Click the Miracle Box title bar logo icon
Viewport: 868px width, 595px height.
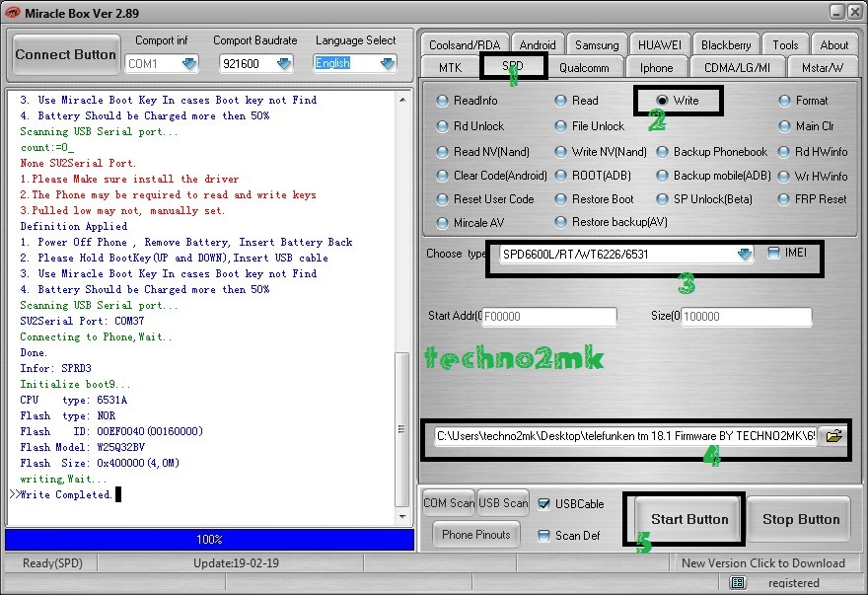coord(13,12)
